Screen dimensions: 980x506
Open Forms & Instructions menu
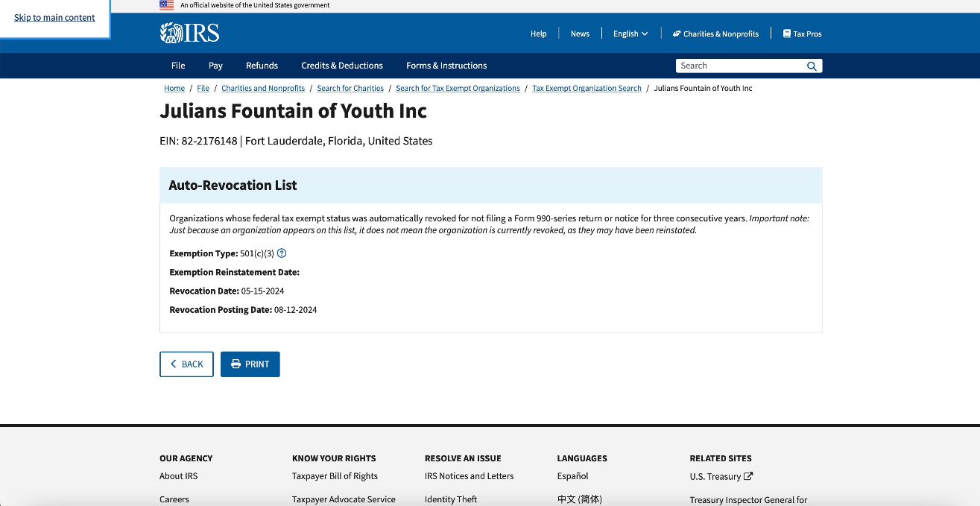(446, 66)
